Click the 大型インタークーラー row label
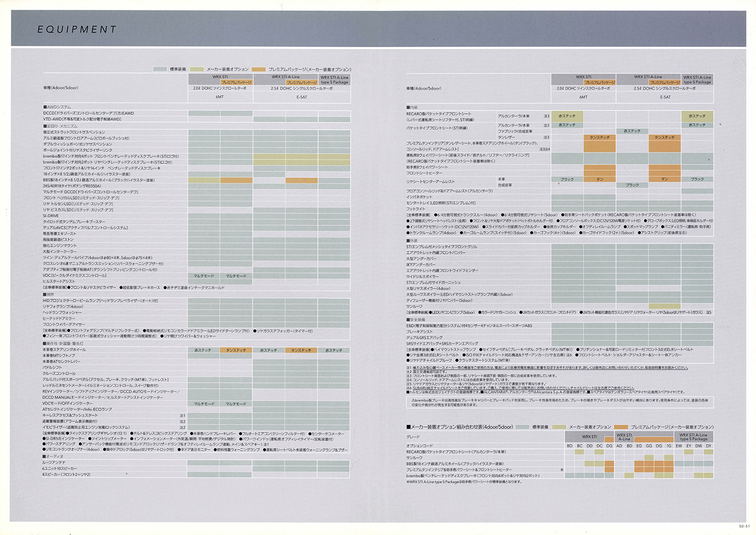 (60, 252)
